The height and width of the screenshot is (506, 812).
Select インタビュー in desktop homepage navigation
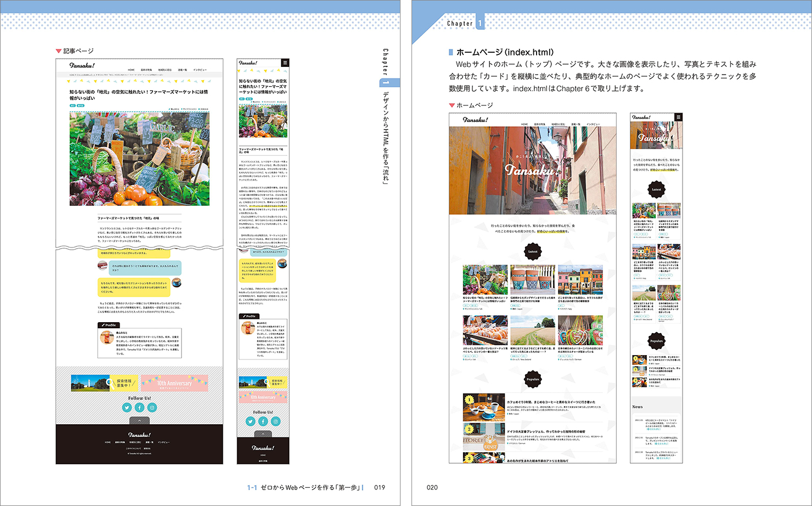(593, 125)
